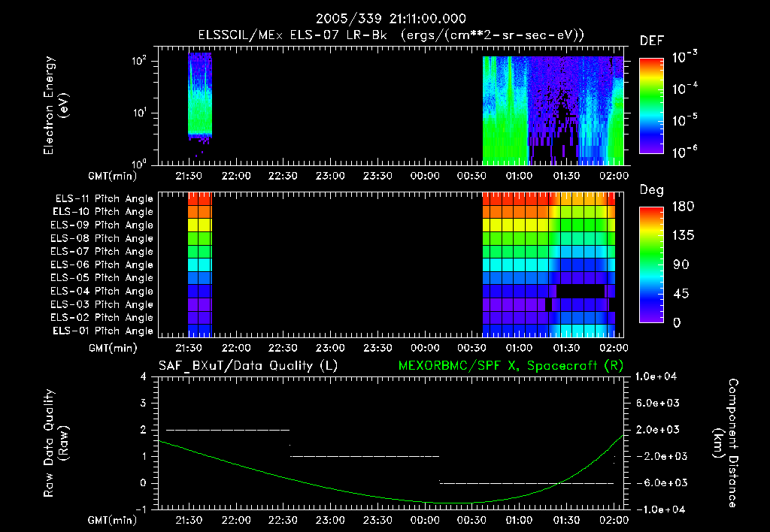Click the white data quality line at level 0
This screenshot has height=532, width=770.
[x=527, y=483]
